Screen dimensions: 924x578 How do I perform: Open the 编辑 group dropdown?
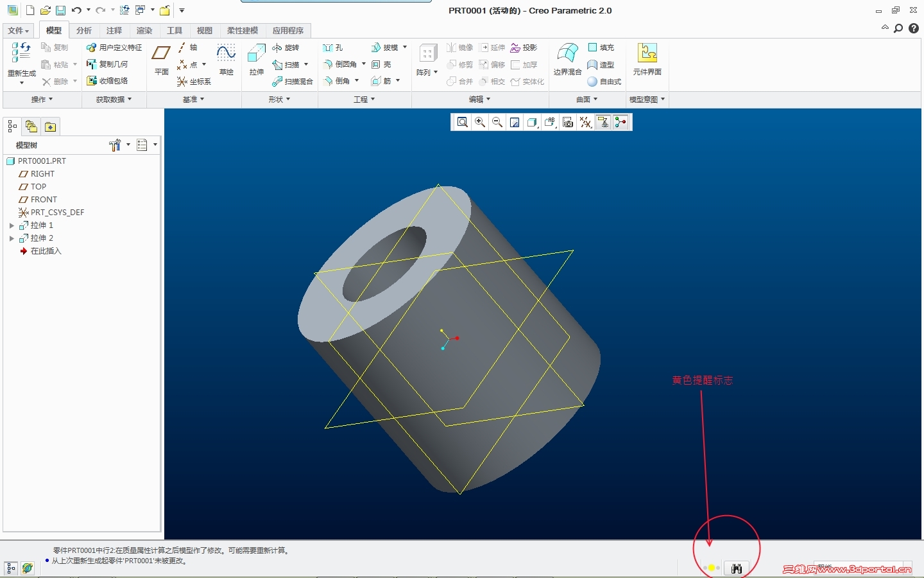tap(479, 100)
